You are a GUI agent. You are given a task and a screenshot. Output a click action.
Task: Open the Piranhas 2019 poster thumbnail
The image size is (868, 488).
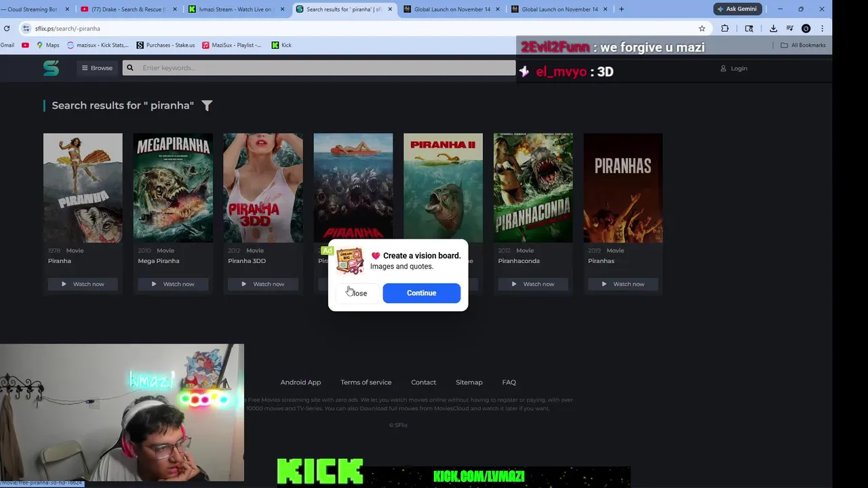[623, 188]
